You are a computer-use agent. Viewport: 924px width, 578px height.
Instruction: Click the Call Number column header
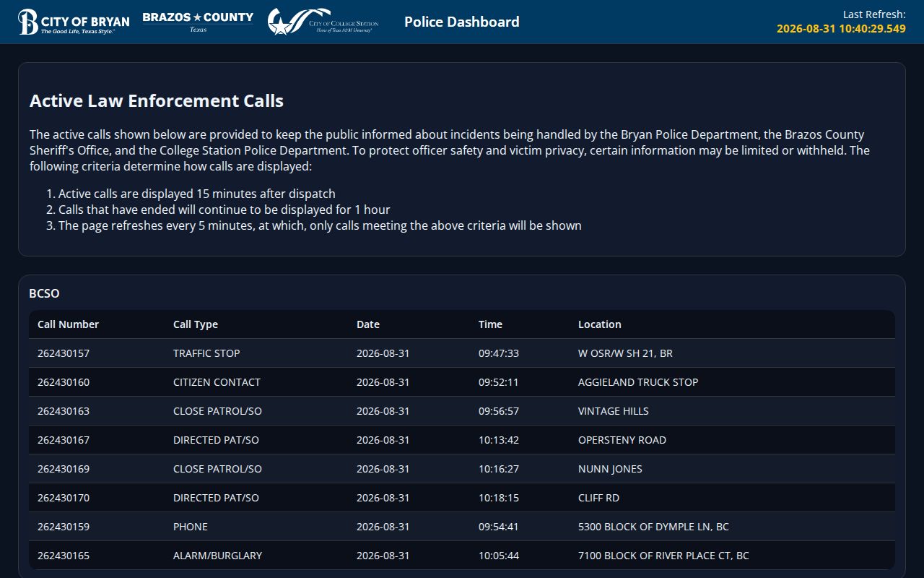tap(68, 324)
